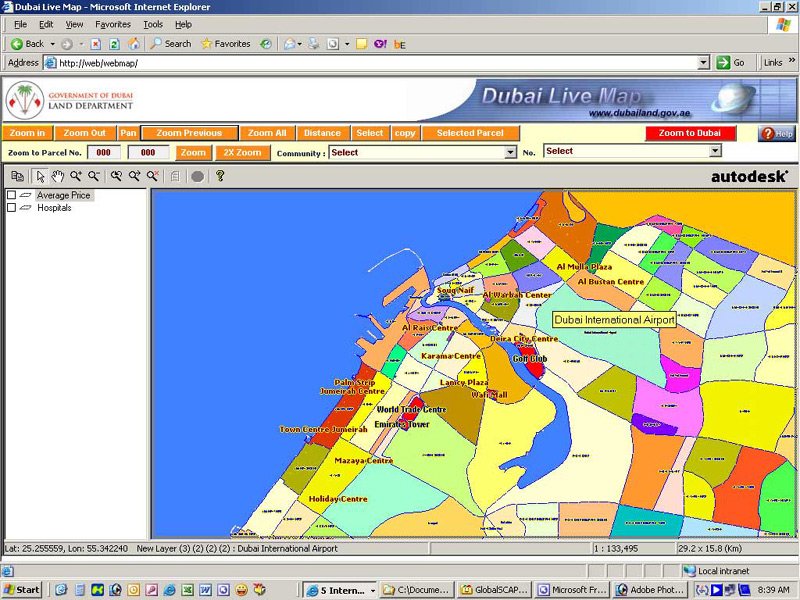Image resolution: width=800 pixels, height=600 pixels.
Task: Click the Zoom All button
Action: 267,133
